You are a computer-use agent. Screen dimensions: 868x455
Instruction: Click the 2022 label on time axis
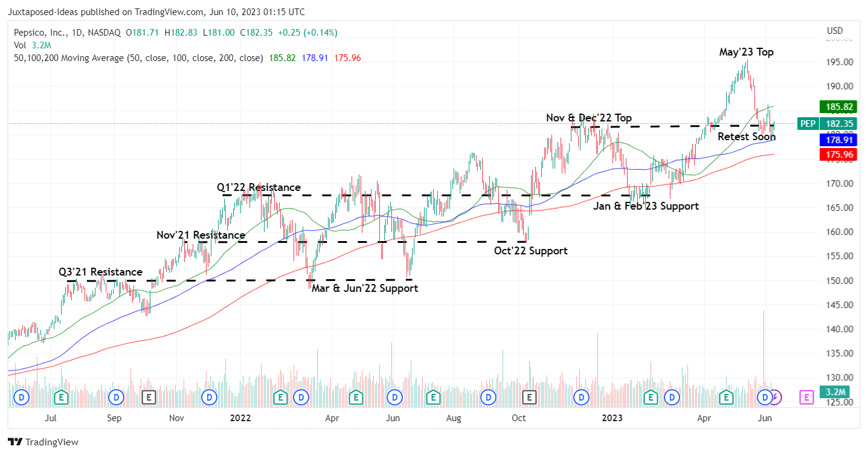point(240,418)
